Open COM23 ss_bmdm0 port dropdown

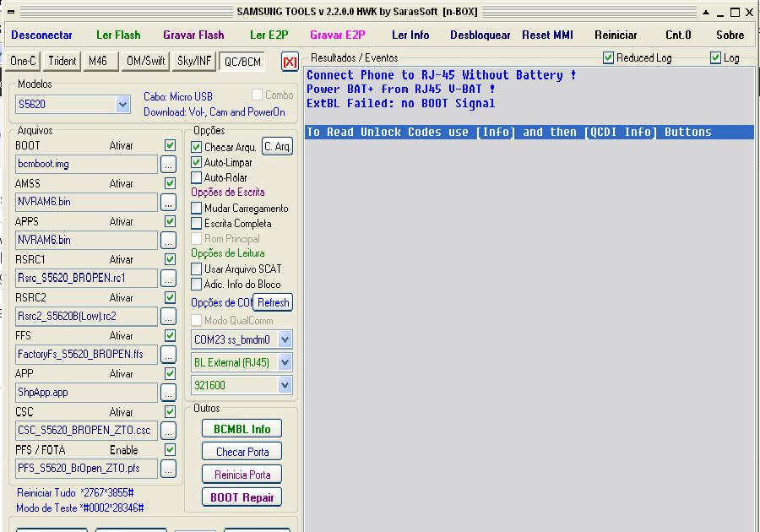click(285, 339)
